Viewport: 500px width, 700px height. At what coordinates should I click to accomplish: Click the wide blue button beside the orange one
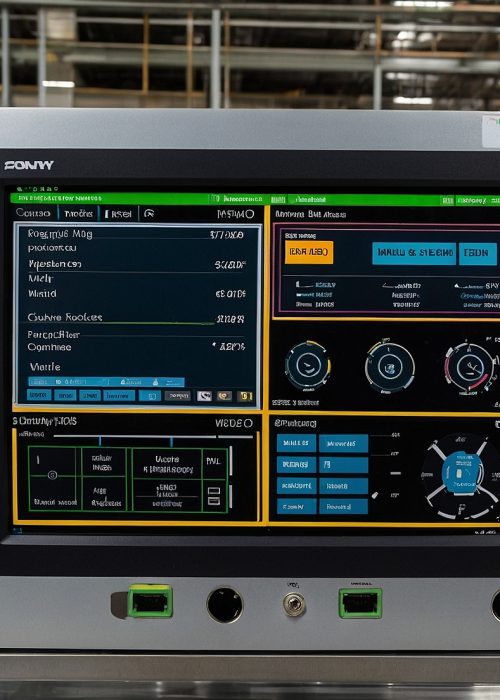tap(414, 253)
